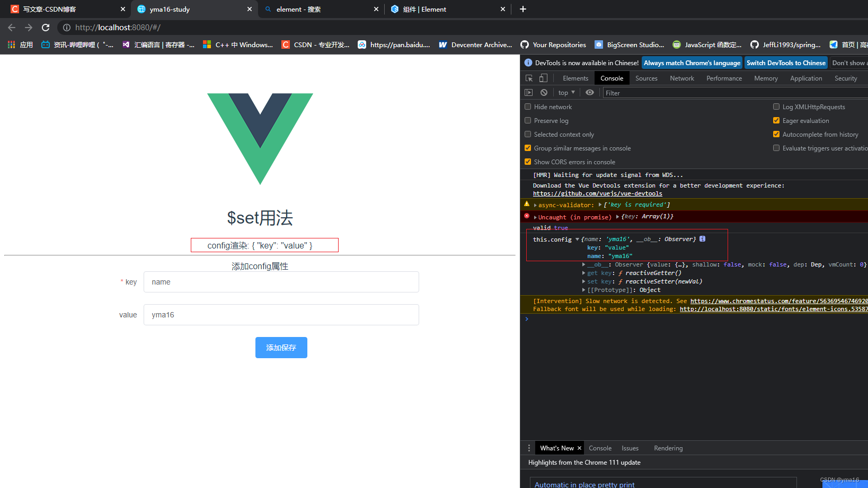Switch to the Elements panel
This screenshot has width=868, height=488.
click(575, 78)
